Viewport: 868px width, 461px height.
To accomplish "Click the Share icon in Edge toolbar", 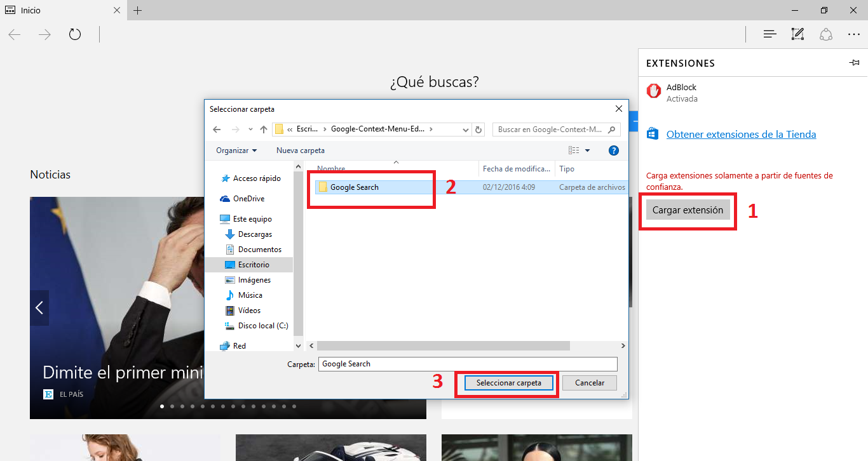I will pyautogui.click(x=825, y=34).
